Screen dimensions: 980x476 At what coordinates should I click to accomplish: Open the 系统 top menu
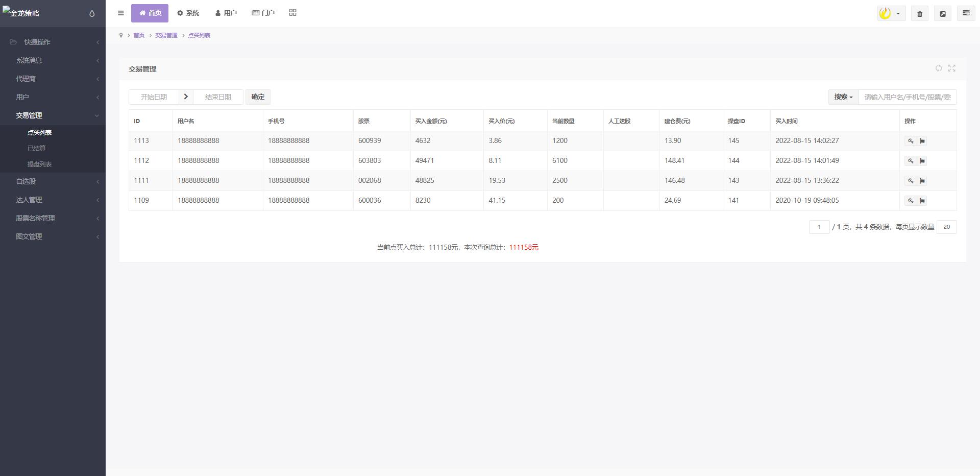pos(188,13)
